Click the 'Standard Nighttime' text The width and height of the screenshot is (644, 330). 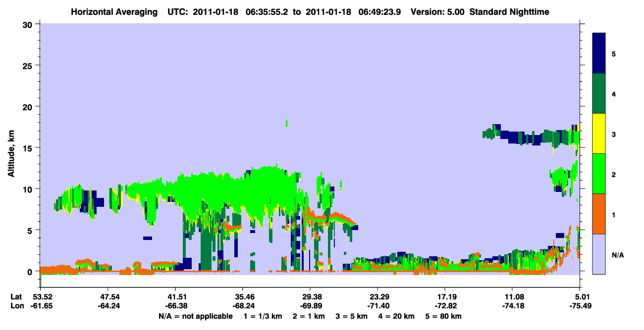[509, 11]
